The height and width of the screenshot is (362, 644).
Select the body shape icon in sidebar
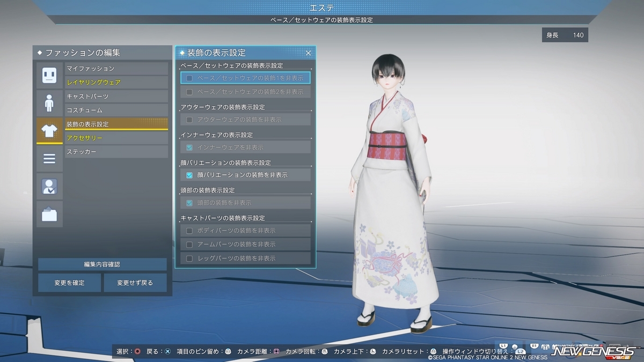(49, 103)
